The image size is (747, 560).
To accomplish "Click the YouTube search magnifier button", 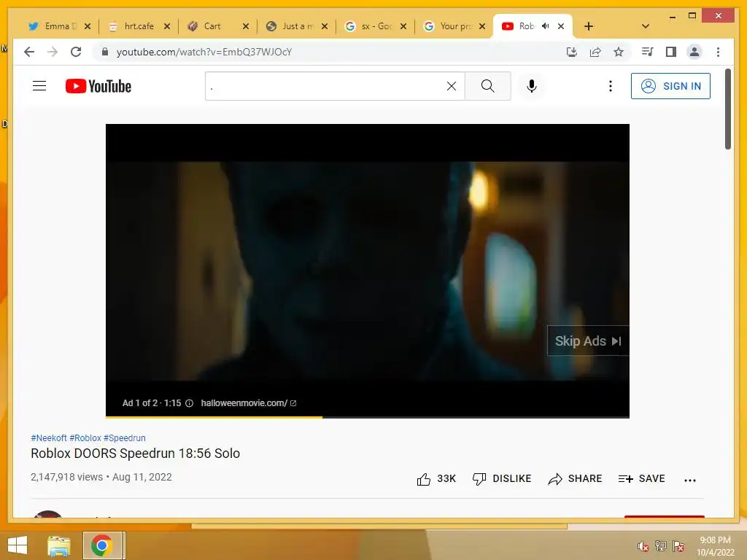I will 487,86.
